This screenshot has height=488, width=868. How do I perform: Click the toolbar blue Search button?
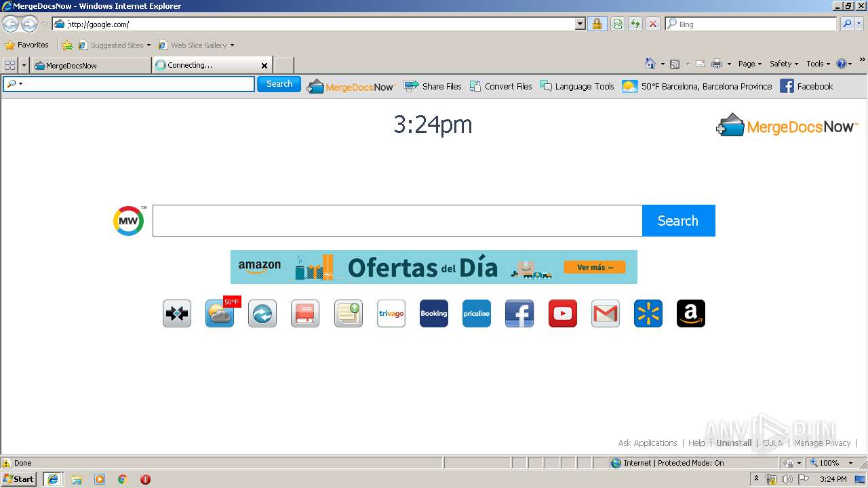point(279,84)
